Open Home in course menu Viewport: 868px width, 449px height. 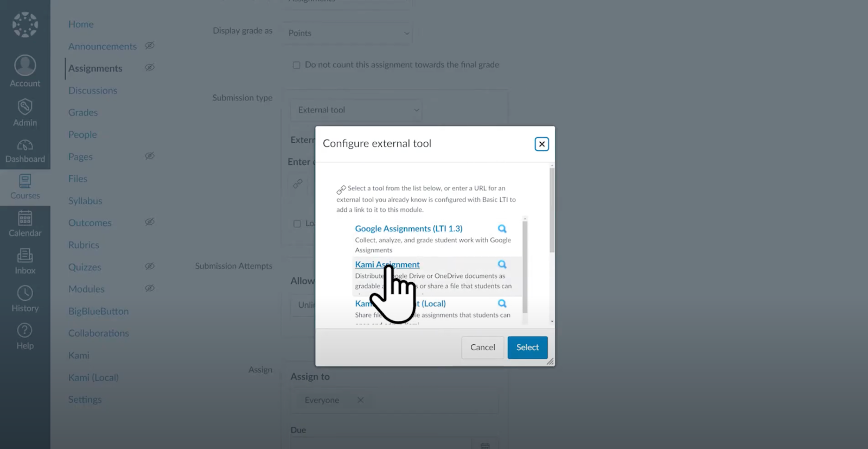(x=81, y=24)
